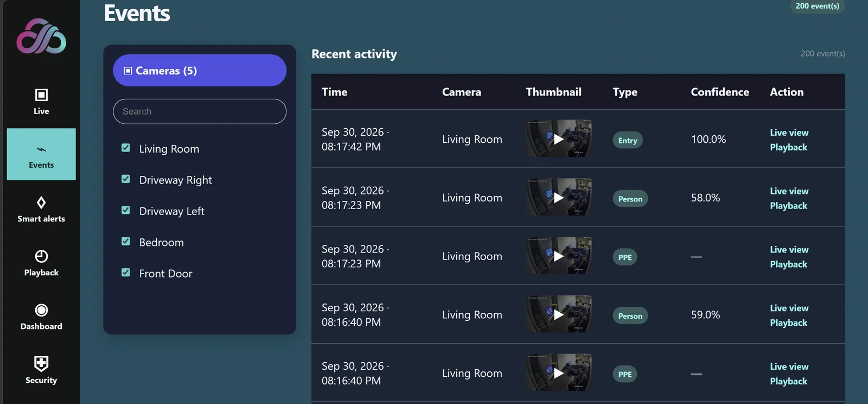
Task: Uncheck the Living Room camera checkbox
Action: click(126, 148)
